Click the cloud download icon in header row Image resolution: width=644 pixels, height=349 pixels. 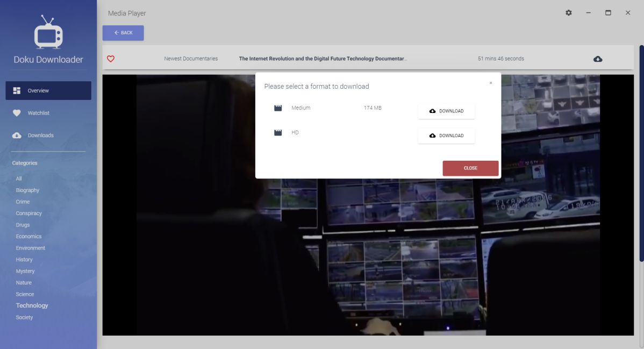point(597,59)
